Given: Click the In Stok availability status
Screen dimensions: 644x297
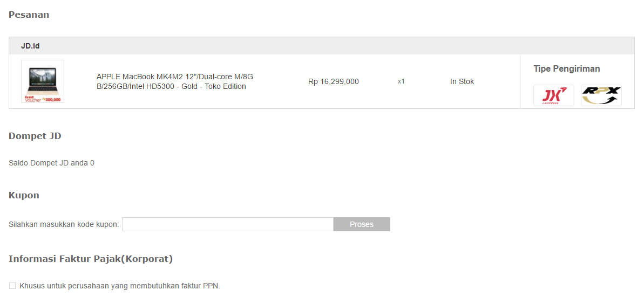Looking at the screenshot, I should [x=462, y=81].
